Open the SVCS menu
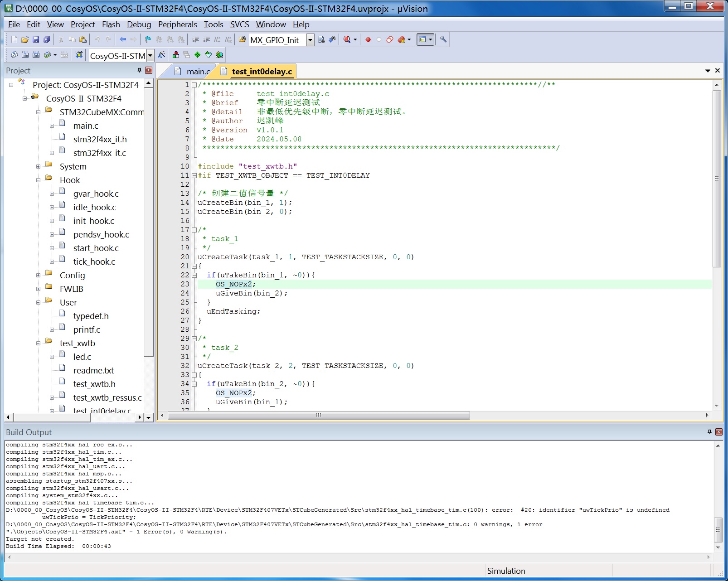The image size is (728, 581). (239, 24)
